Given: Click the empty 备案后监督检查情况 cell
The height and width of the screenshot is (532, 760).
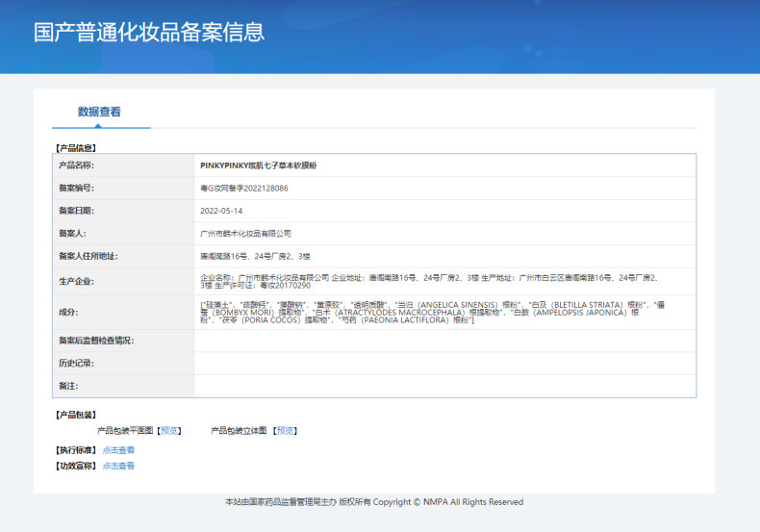Looking at the screenshot, I should point(443,341).
